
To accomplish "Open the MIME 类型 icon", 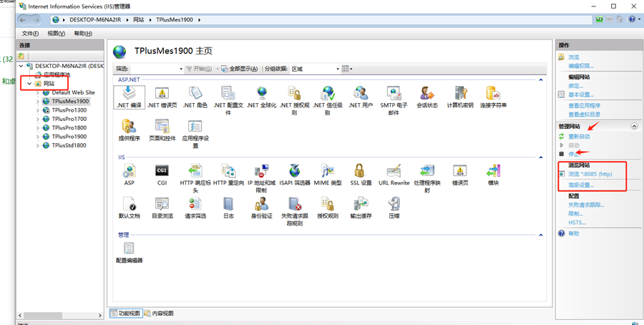I will pos(327,174).
